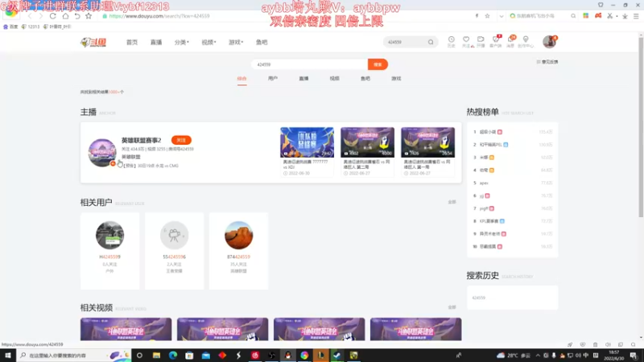Select the 视频 results tab
The image size is (644, 362).
[x=334, y=78]
